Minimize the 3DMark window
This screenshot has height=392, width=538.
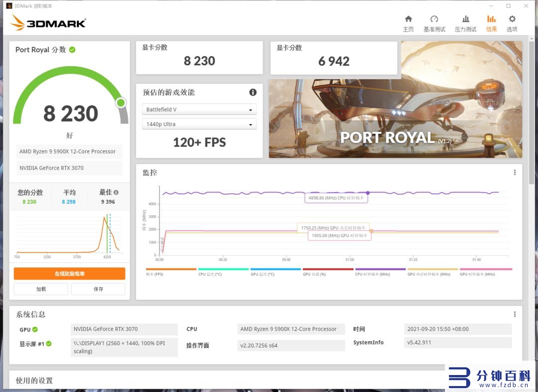coord(491,6)
